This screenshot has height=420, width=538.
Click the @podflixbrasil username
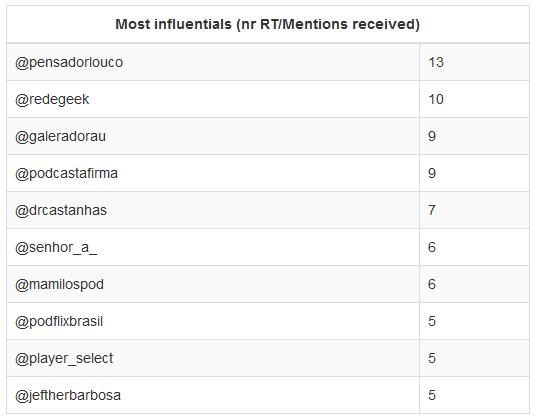(59, 322)
